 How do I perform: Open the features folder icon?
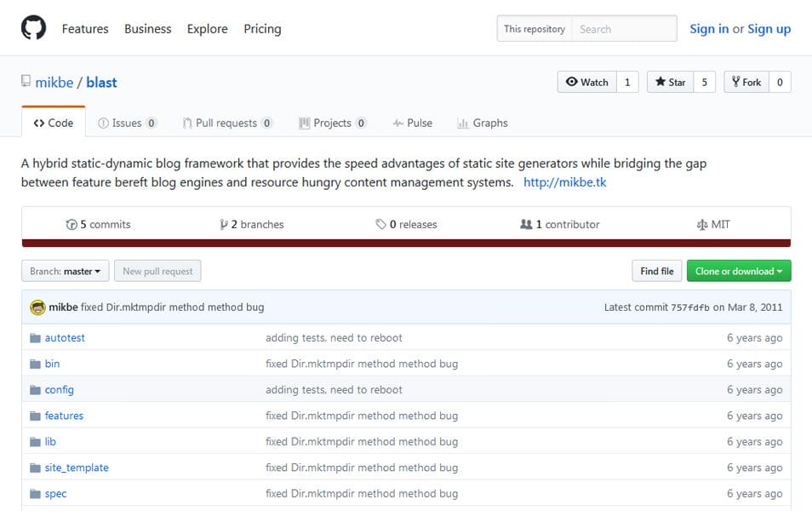tap(35, 416)
